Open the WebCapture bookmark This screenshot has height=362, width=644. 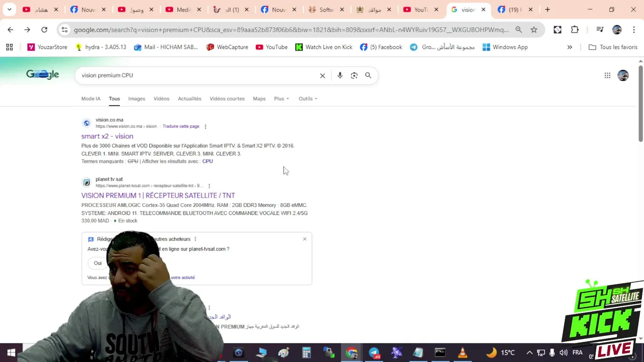tap(227, 47)
